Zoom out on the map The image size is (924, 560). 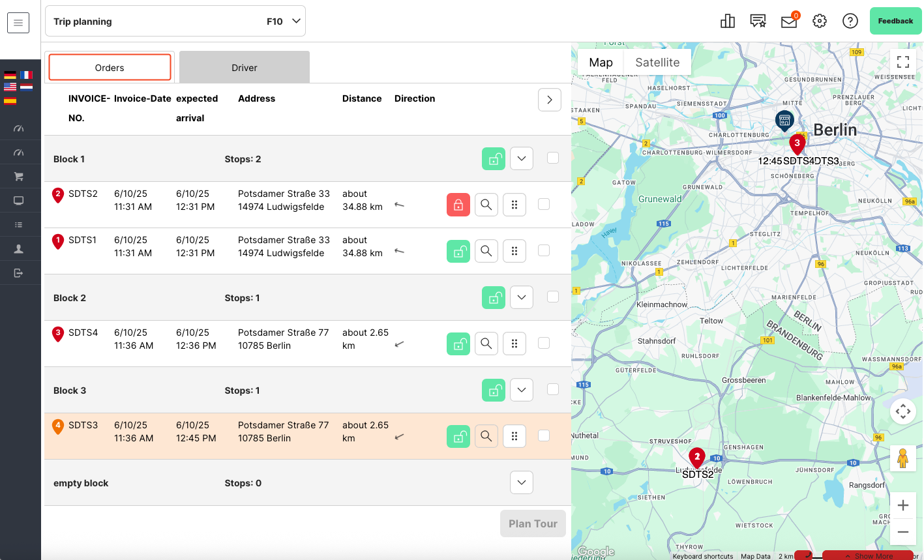coord(903,532)
